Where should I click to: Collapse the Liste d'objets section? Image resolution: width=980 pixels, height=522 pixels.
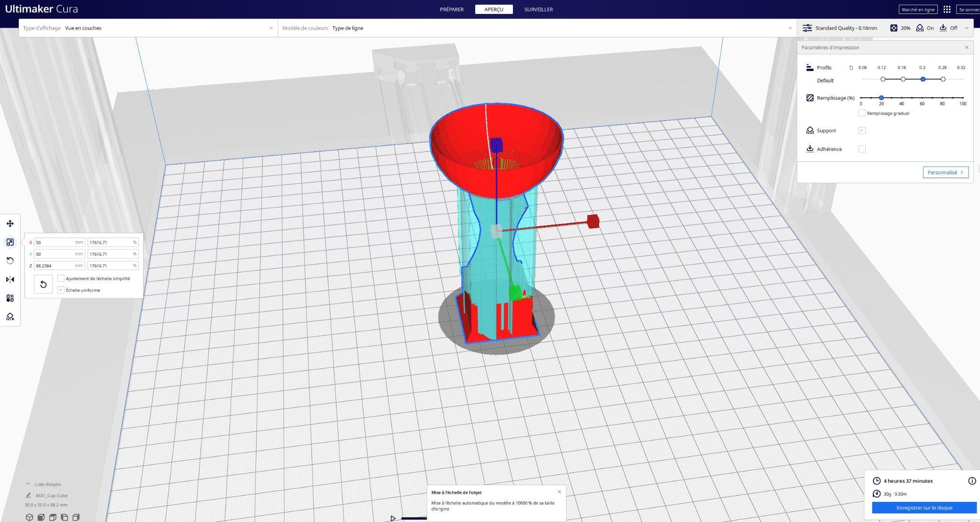(x=28, y=484)
